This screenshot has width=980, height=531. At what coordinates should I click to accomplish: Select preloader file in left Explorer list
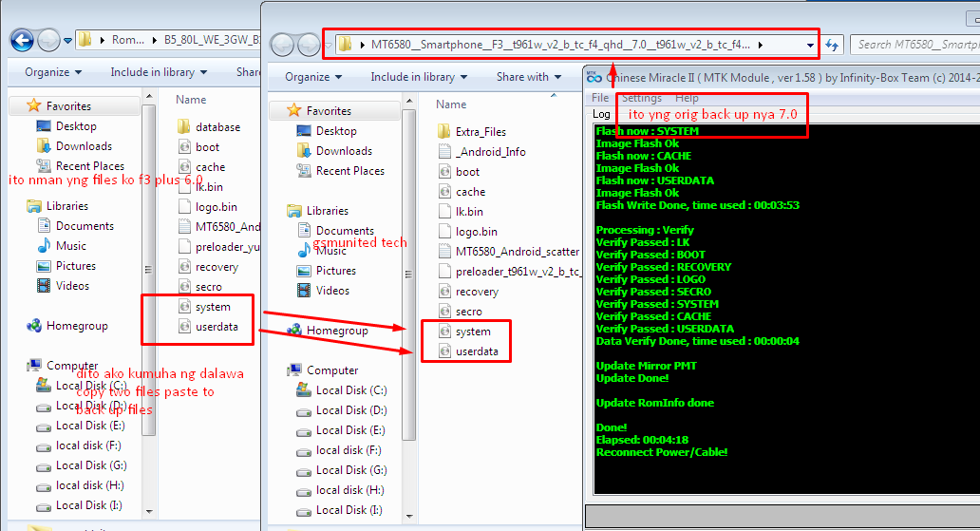218,248
